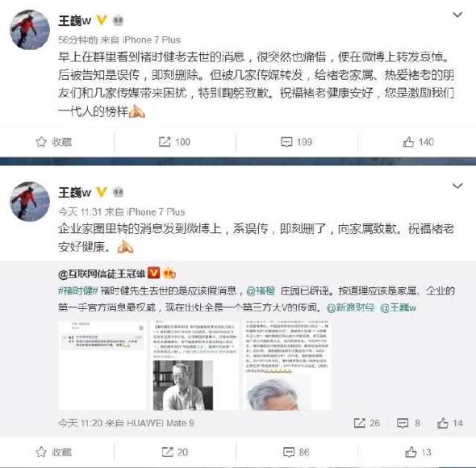Expand the first post's chevron menu
This screenshot has height=468, width=476.
click(x=457, y=15)
